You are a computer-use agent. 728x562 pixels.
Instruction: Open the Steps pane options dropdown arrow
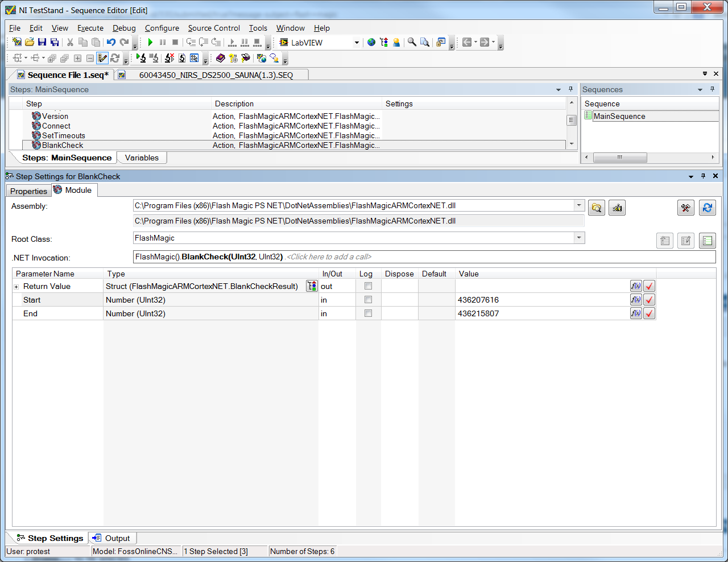point(559,90)
